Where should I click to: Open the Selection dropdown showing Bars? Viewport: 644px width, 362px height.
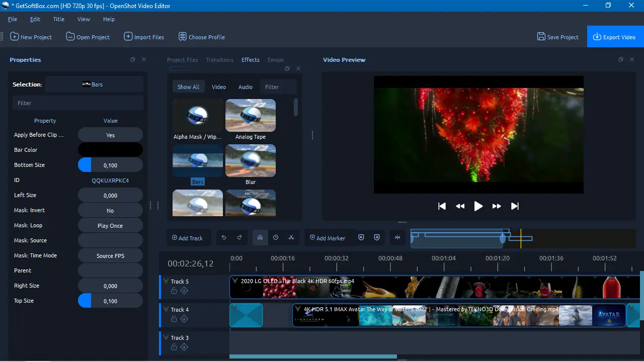click(x=94, y=84)
